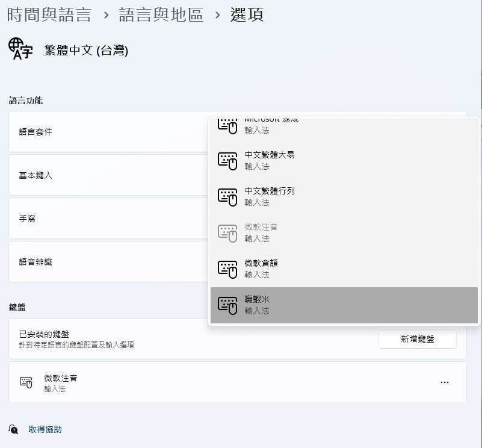Click the 中文繁體大易 keyboard icon
The height and width of the screenshot is (448, 482).
pyautogui.click(x=227, y=160)
